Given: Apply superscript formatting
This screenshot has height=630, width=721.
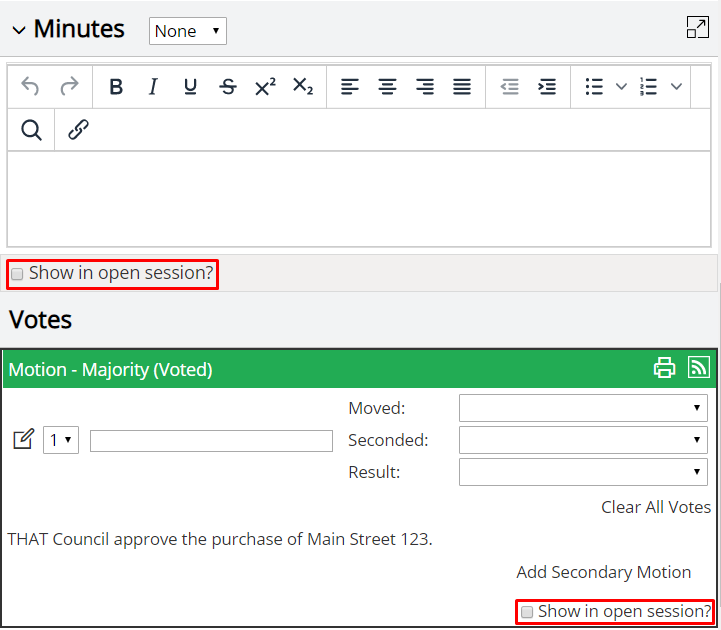Looking at the screenshot, I should click(265, 86).
